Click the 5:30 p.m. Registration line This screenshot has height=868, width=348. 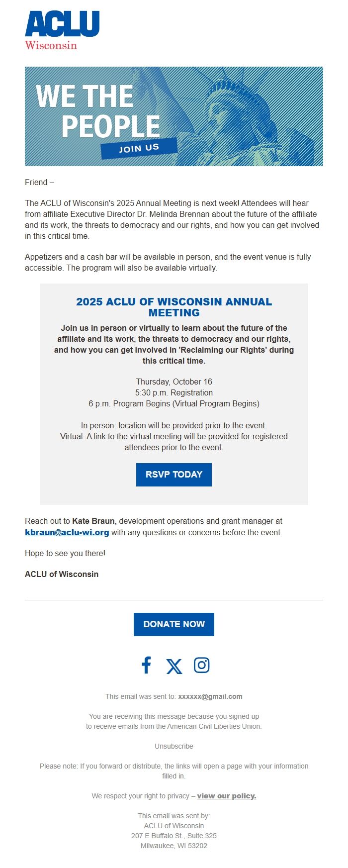click(x=174, y=392)
